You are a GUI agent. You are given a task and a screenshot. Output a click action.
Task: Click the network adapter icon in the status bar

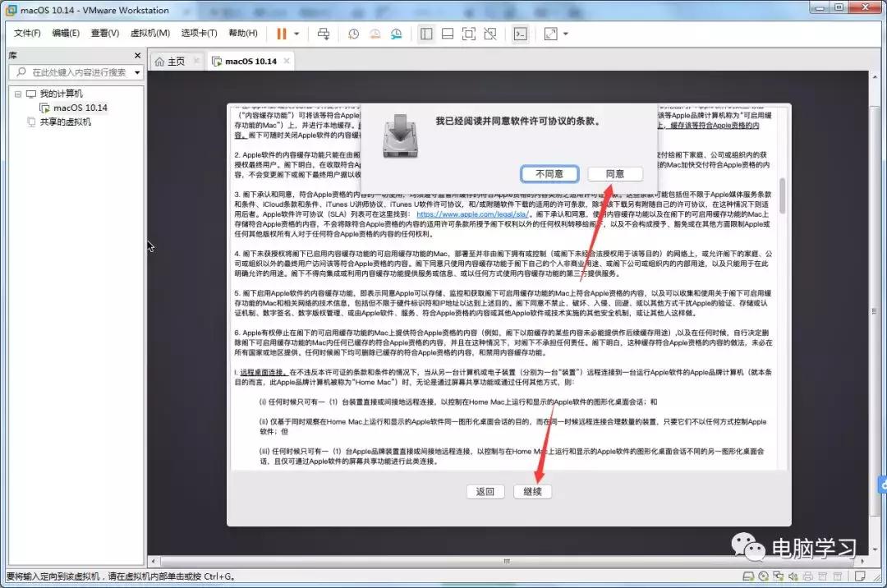(778, 577)
